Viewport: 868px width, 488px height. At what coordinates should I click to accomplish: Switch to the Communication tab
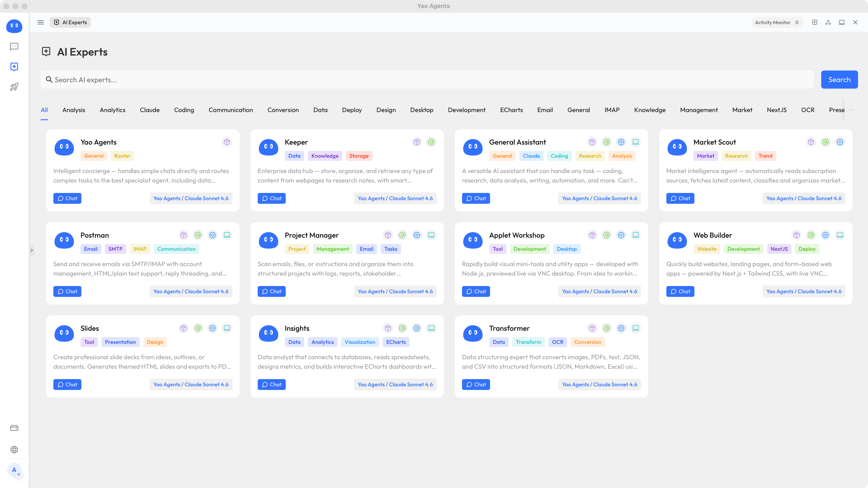tap(231, 110)
